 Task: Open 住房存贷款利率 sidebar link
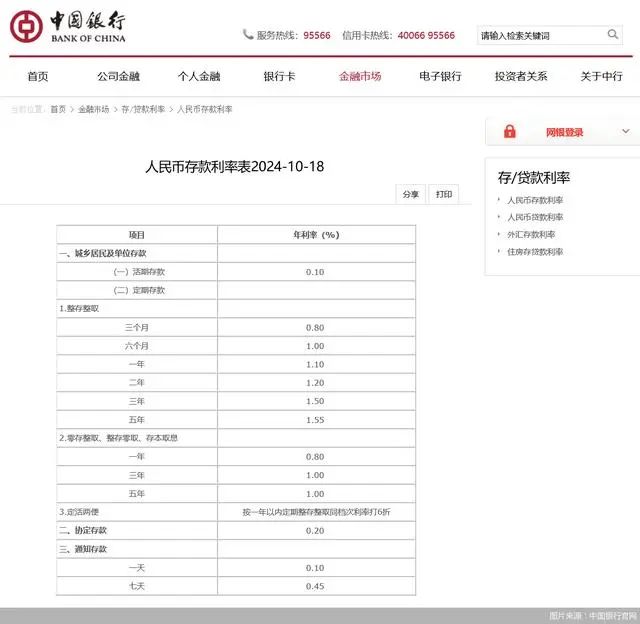(535, 251)
